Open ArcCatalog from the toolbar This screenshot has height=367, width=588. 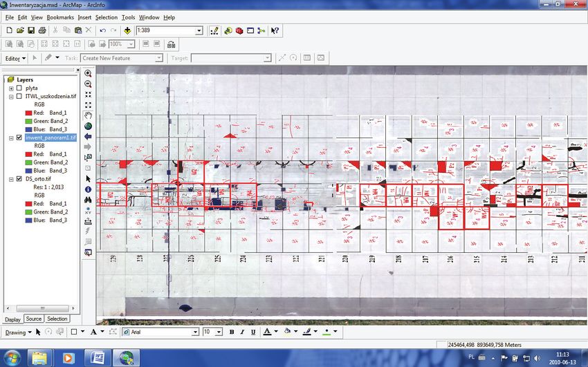click(228, 30)
